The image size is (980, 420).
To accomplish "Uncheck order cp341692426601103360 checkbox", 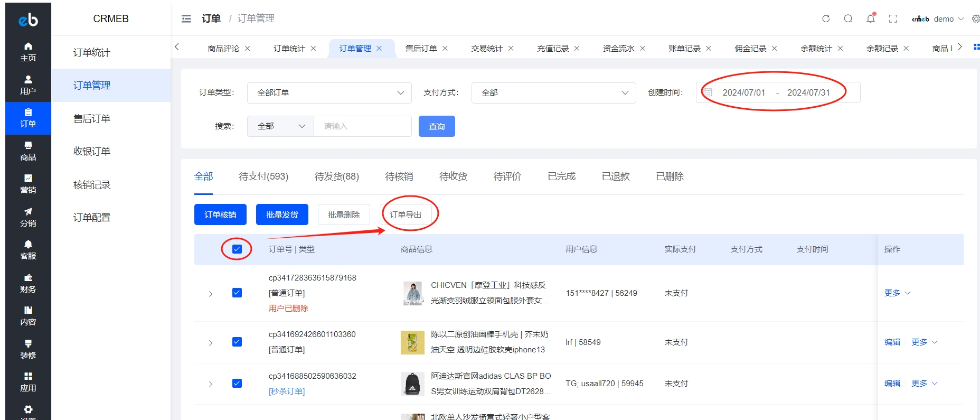I will pos(237,342).
